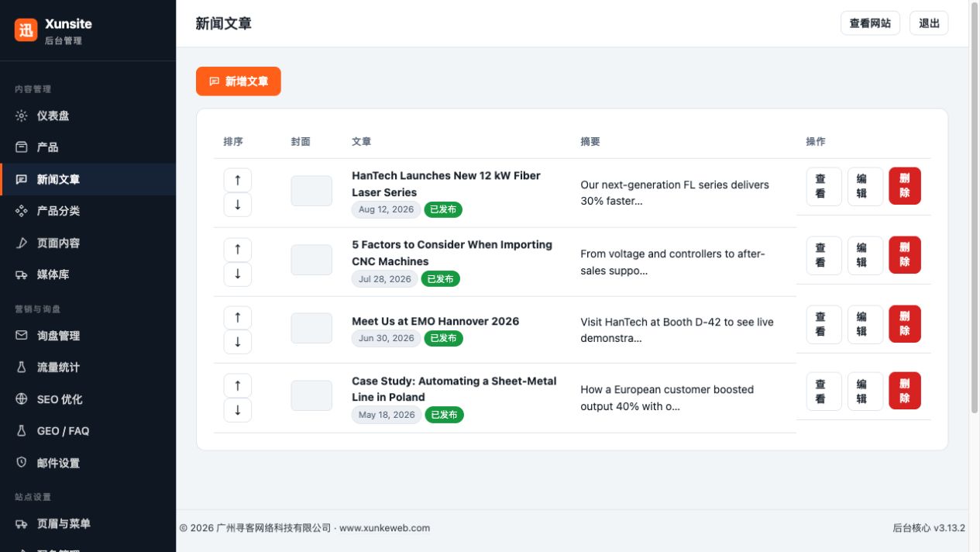Open 页面内容 section
Image resolution: width=980 pixels, height=552 pixels.
pyautogui.click(x=88, y=243)
